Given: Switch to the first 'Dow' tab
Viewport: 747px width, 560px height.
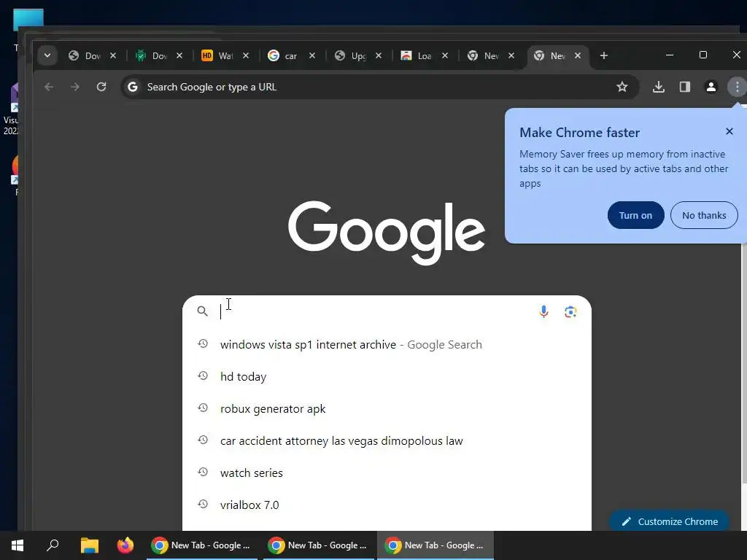Looking at the screenshot, I should [92, 55].
